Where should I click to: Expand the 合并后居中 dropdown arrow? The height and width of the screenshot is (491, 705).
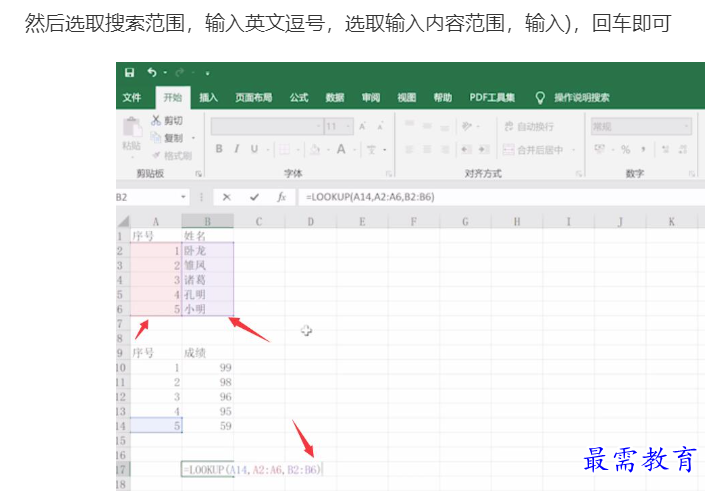click(574, 150)
